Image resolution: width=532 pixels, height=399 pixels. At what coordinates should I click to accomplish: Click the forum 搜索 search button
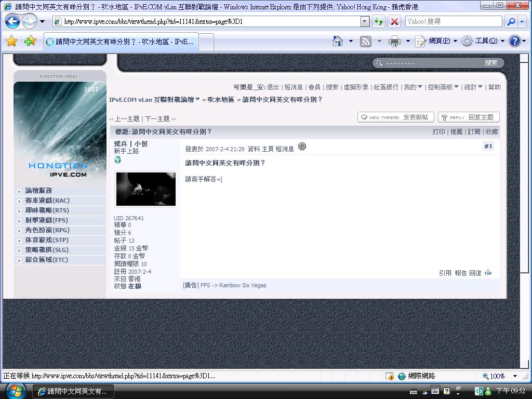click(491, 63)
